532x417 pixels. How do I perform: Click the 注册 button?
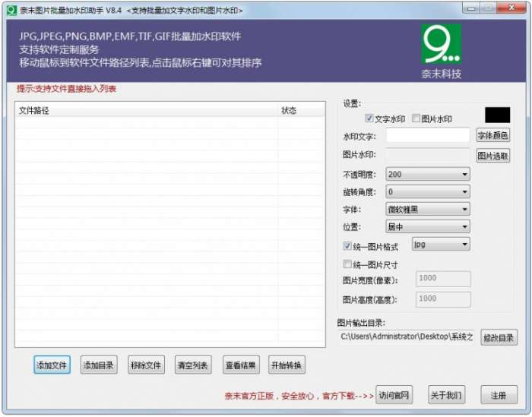point(499,395)
